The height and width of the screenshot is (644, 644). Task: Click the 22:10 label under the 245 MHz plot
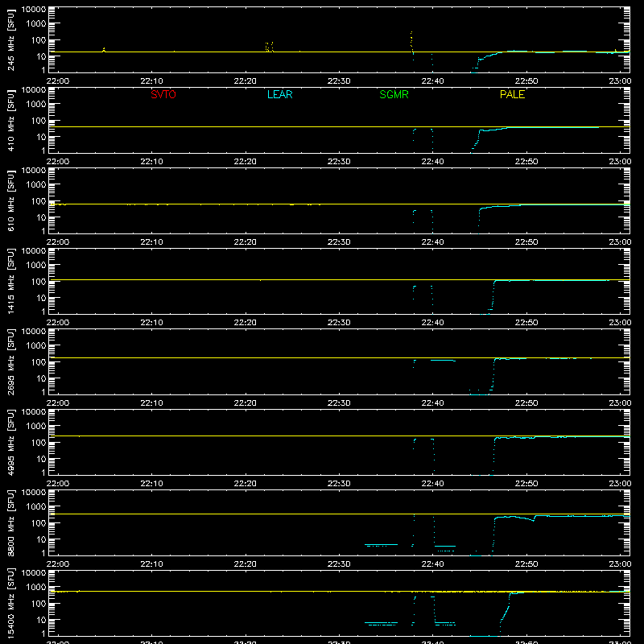coord(151,81)
